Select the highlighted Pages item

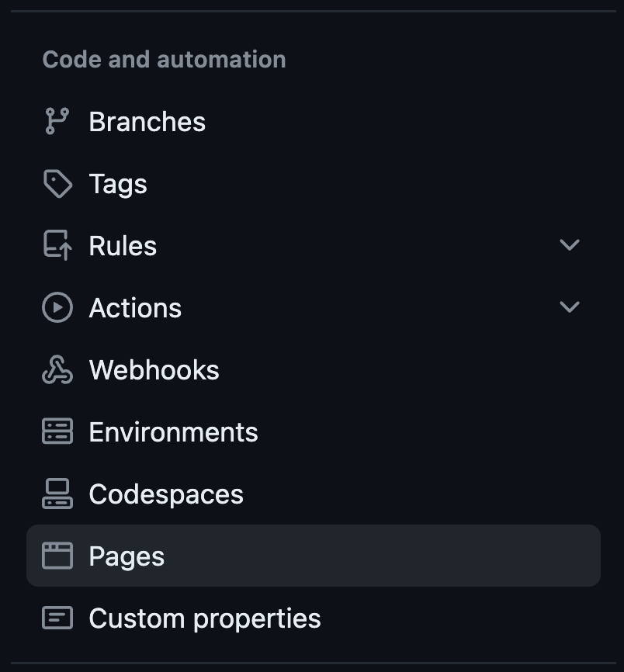point(127,556)
